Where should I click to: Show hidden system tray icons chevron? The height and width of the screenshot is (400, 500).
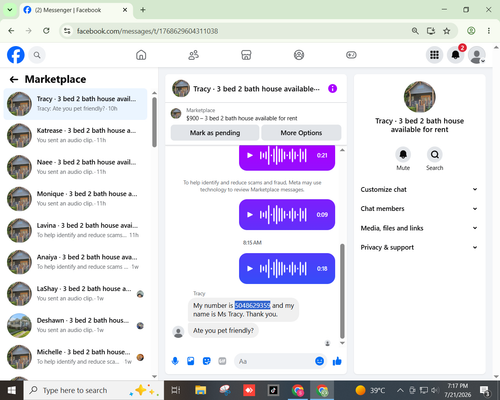coord(400,390)
